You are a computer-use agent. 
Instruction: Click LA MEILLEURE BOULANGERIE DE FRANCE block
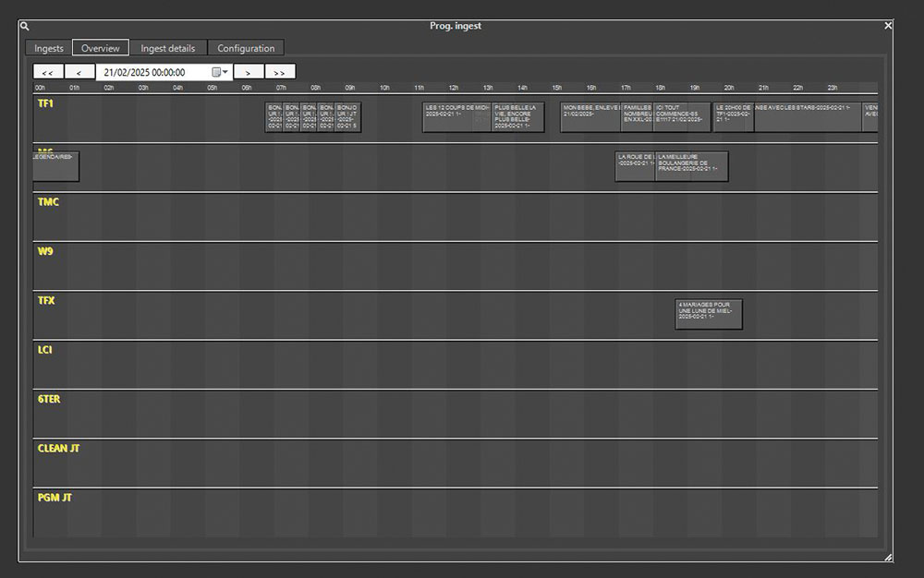tap(691, 166)
